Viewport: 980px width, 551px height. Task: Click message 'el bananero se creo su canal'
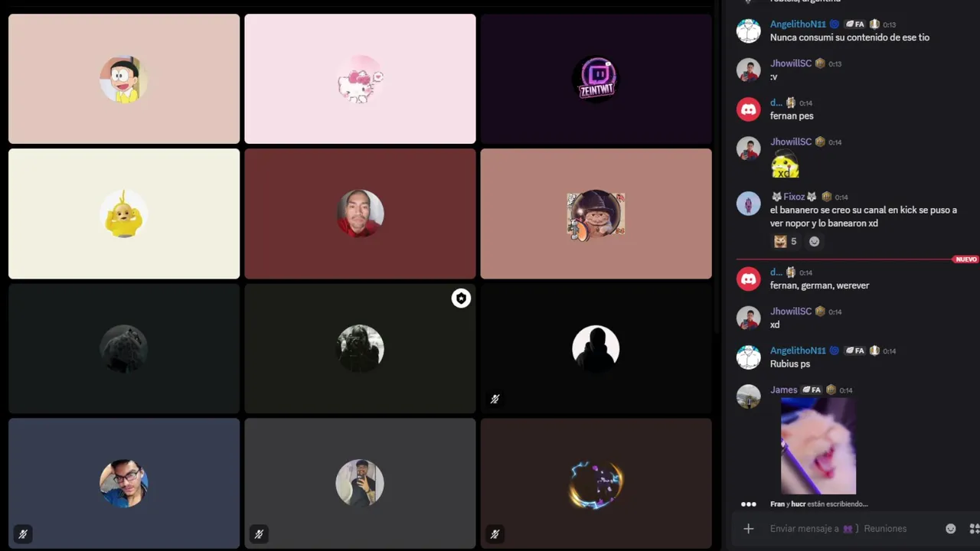864,217
